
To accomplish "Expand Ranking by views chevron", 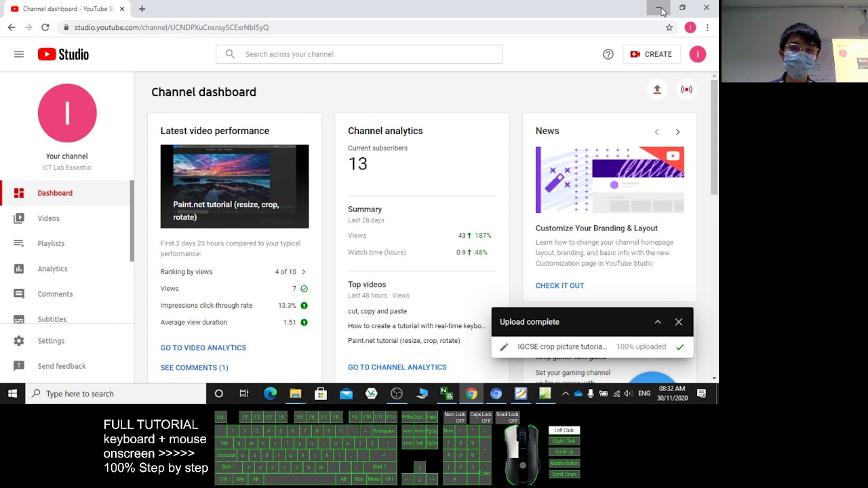I will [303, 272].
